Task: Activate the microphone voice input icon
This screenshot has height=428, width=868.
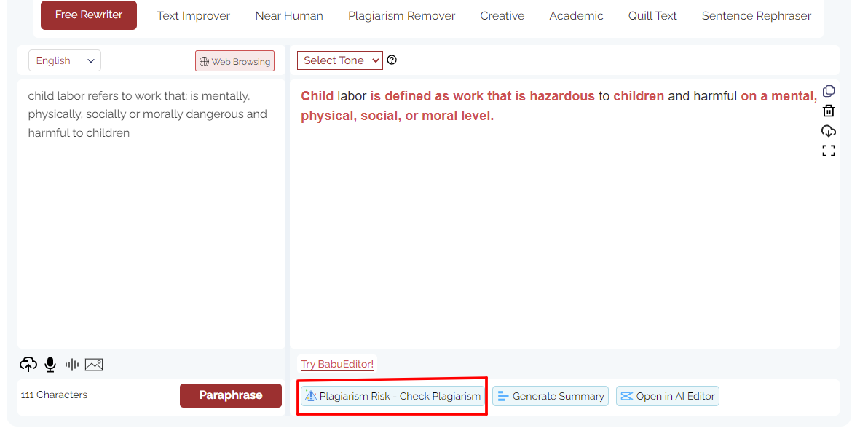Action: pyautogui.click(x=50, y=365)
